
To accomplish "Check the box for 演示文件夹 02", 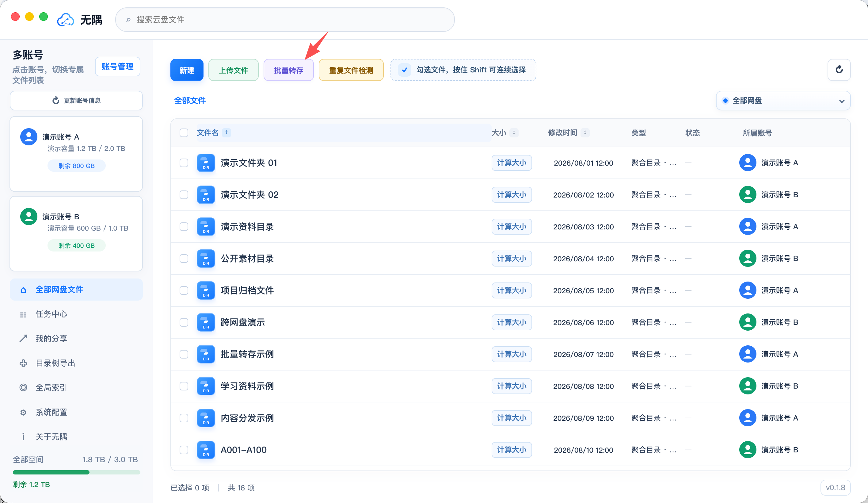I will [184, 195].
